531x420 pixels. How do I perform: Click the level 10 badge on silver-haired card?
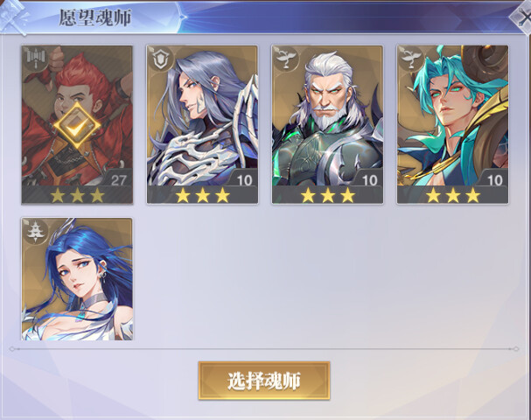pyautogui.click(x=244, y=180)
